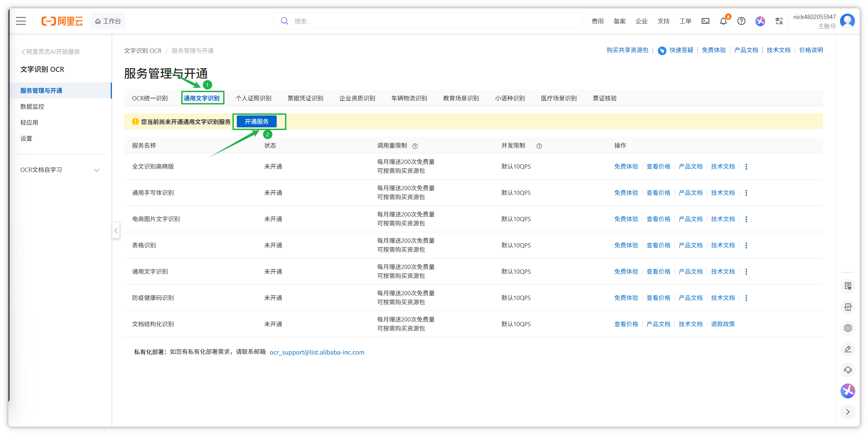Expand OCR文档自学习 sidebar section

tap(97, 170)
